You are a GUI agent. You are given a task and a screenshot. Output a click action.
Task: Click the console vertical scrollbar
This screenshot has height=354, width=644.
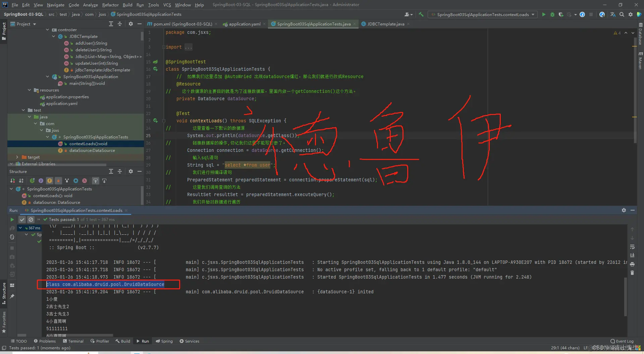[x=626, y=297]
